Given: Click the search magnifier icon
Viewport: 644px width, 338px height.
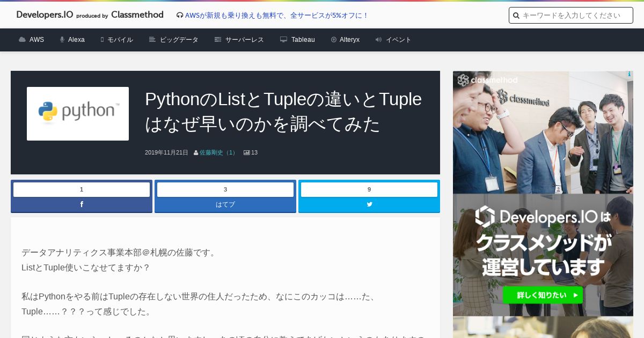Looking at the screenshot, I should coord(516,16).
